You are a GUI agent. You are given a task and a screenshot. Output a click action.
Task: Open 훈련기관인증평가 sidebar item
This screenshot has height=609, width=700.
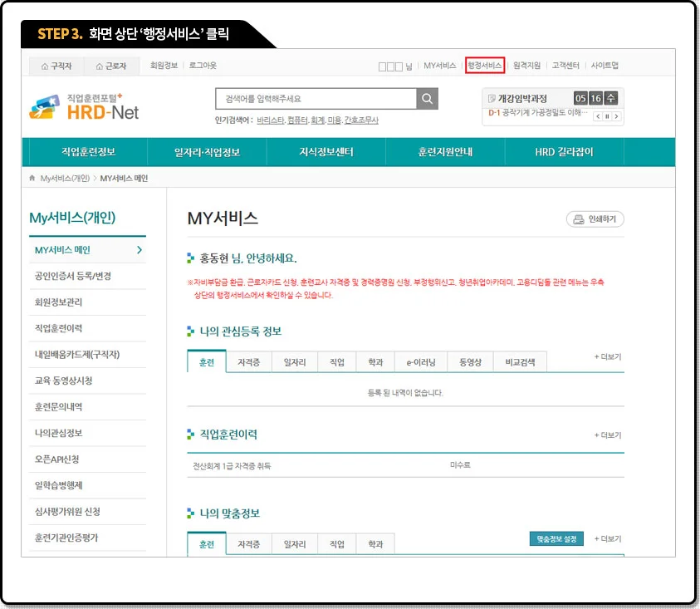coord(87,538)
